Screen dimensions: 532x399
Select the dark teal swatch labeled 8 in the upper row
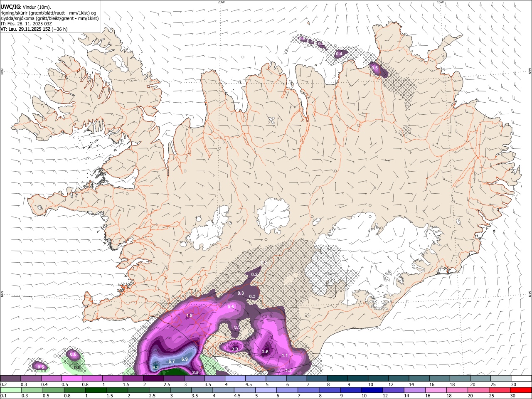point(337,379)
